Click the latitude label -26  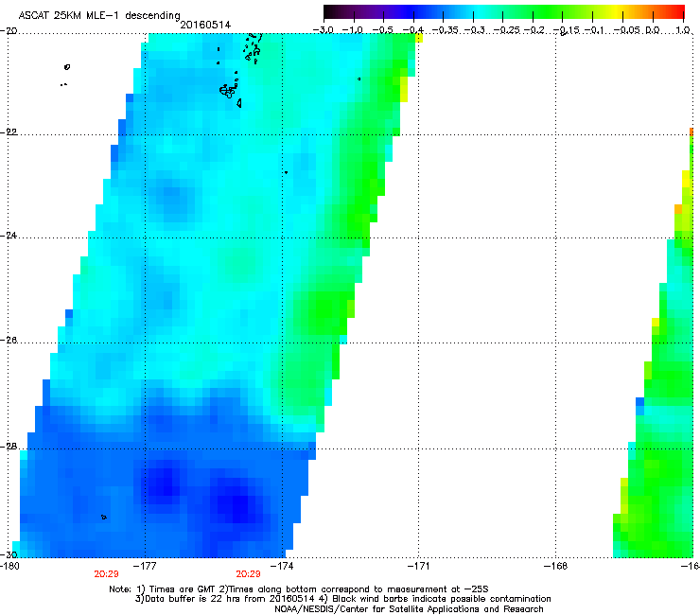click(9, 341)
